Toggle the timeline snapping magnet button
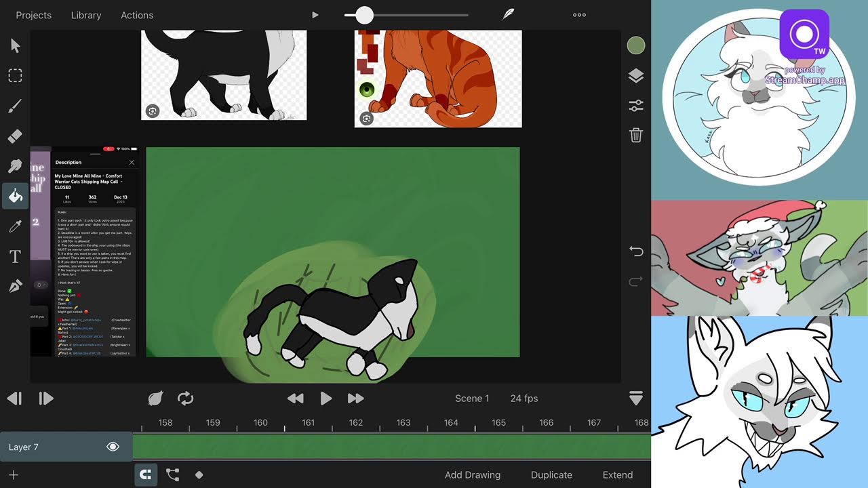The width and height of the screenshot is (868, 488). tap(145, 475)
